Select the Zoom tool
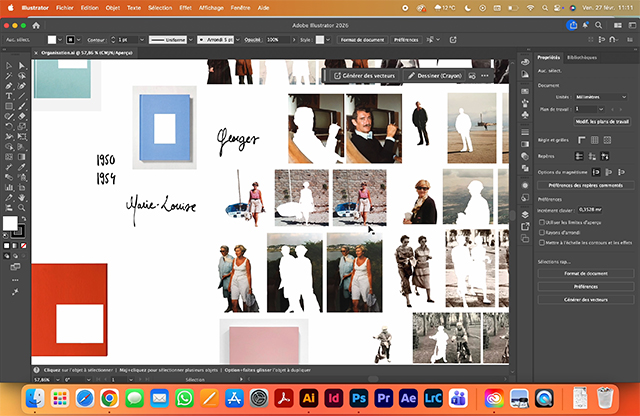Viewport: 640px width, 416px height. coord(22,208)
